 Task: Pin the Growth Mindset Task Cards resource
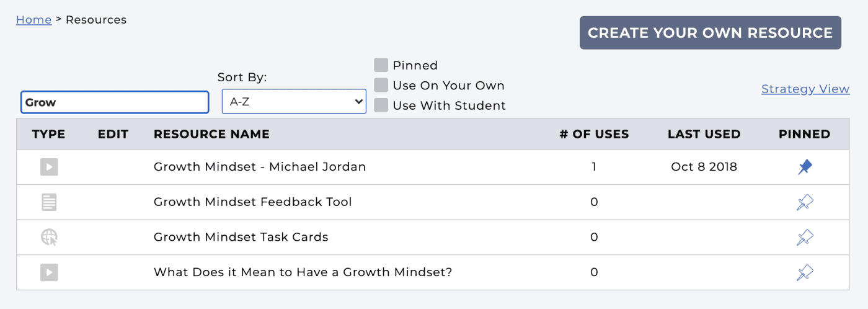805,238
